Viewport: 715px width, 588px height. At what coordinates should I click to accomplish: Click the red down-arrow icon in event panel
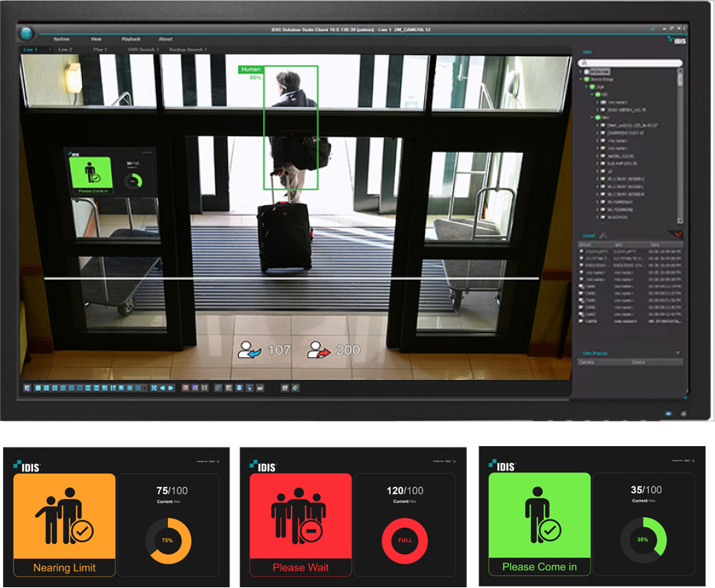(678, 234)
